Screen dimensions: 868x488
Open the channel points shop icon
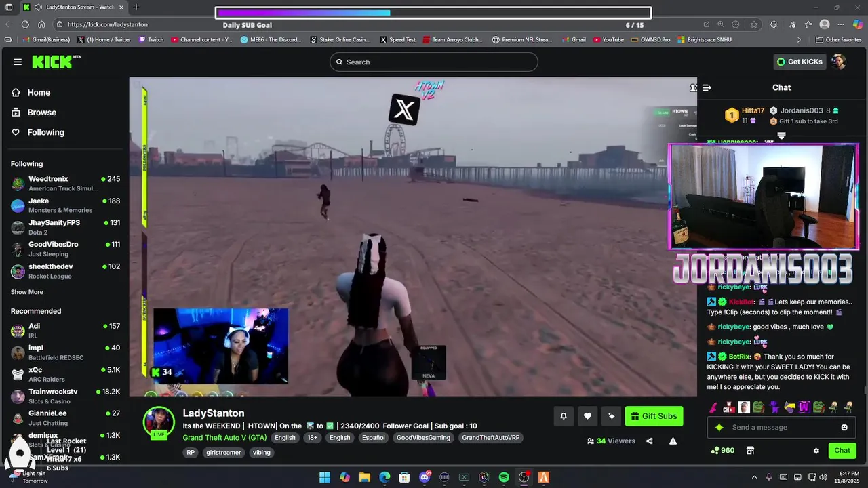click(x=750, y=451)
